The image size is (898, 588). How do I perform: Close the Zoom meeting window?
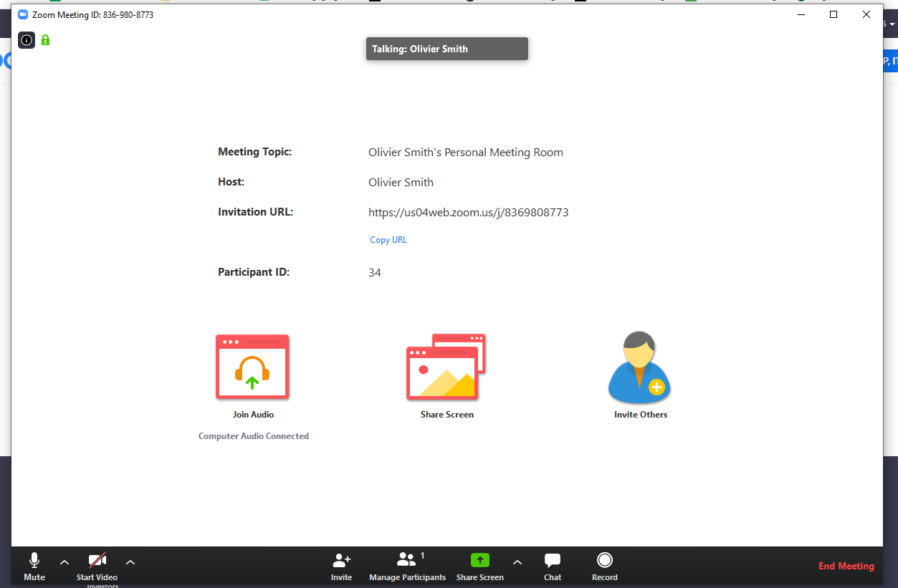pyautogui.click(x=866, y=14)
